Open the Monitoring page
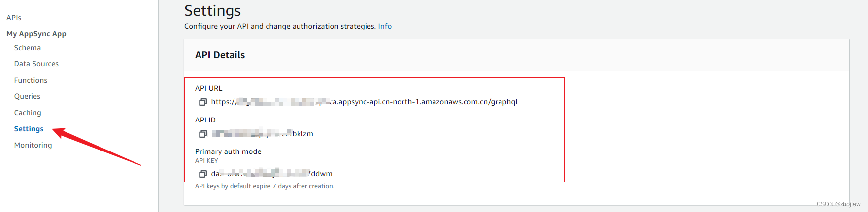 click(x=33, y=145)
